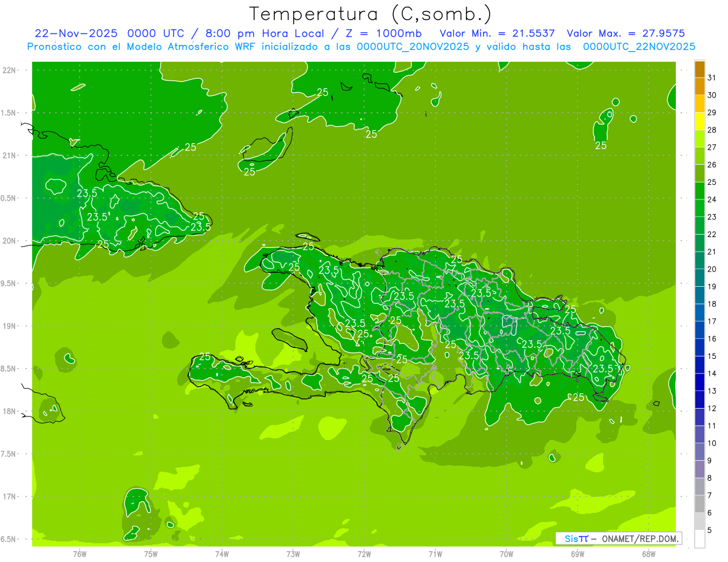Click the 'Valor Min. = 21.5537' readout
The width and height of the screenshot is (728, 562).
coord(497,33)
